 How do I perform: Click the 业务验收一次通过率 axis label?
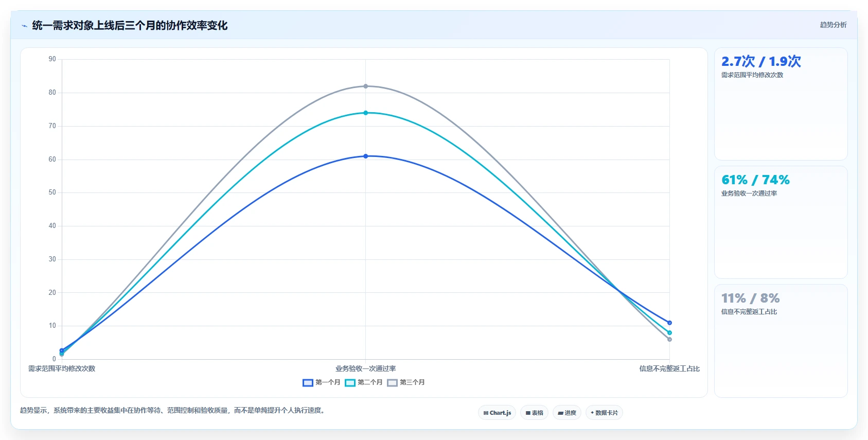pyautogui.click(x=366, y=368)
